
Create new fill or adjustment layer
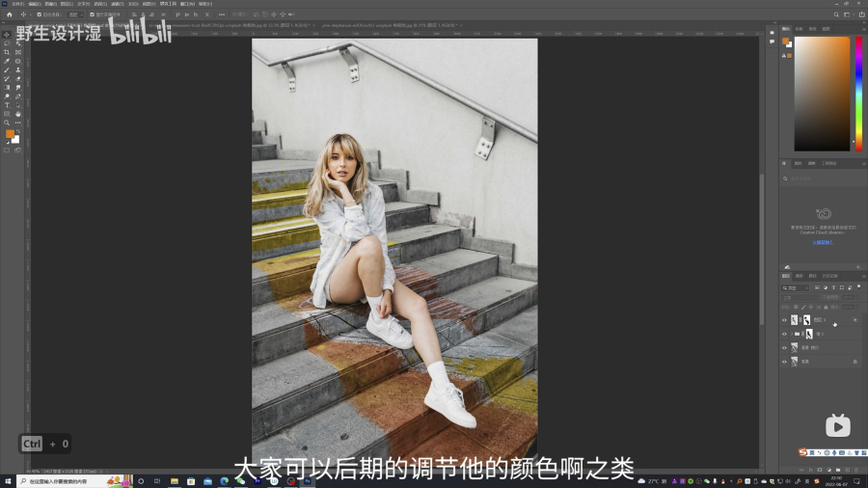(828, 470)
